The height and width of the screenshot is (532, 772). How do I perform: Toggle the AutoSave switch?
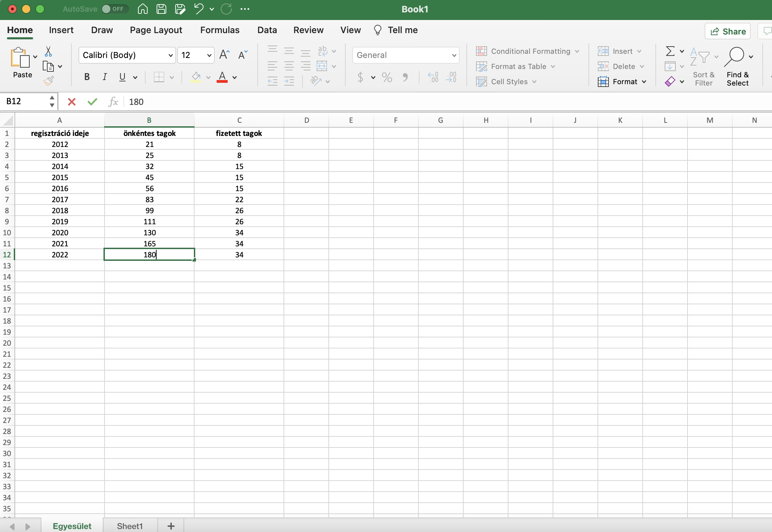coord(115,9)
